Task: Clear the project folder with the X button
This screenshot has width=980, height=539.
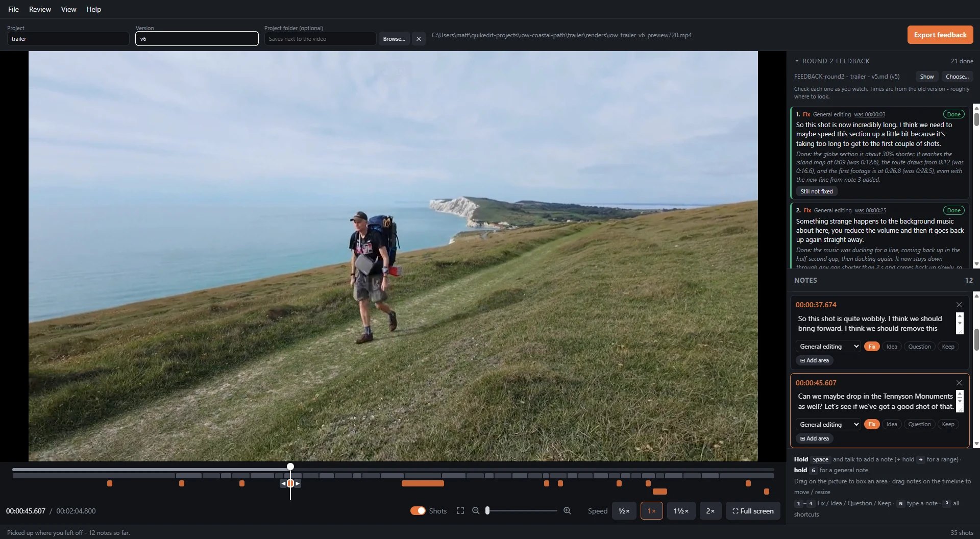Action: 419,39
